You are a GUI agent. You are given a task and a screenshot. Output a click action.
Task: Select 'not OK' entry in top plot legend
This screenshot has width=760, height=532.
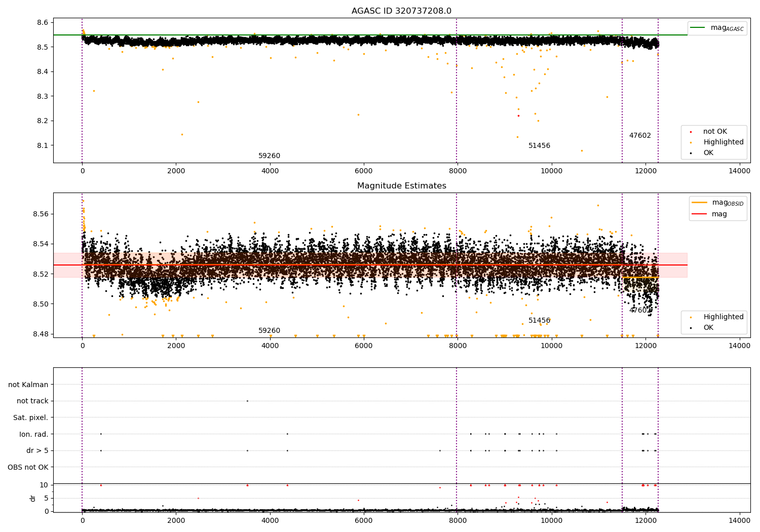coord(715,132)
